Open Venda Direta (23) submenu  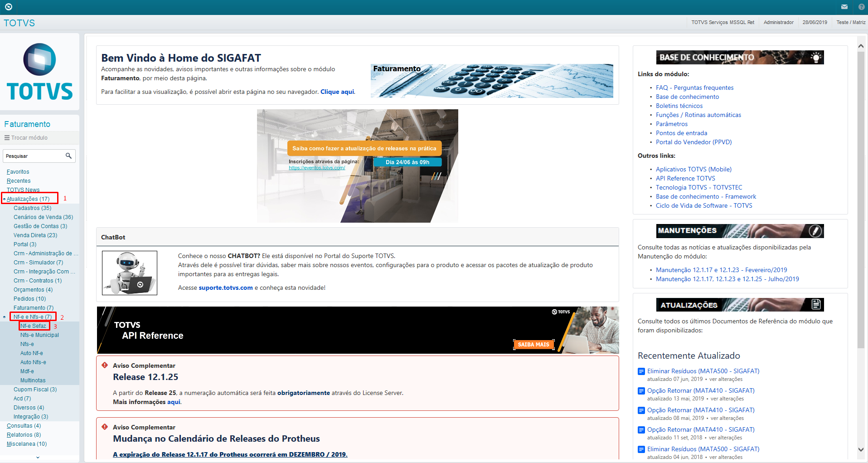[x=35, y=235]
